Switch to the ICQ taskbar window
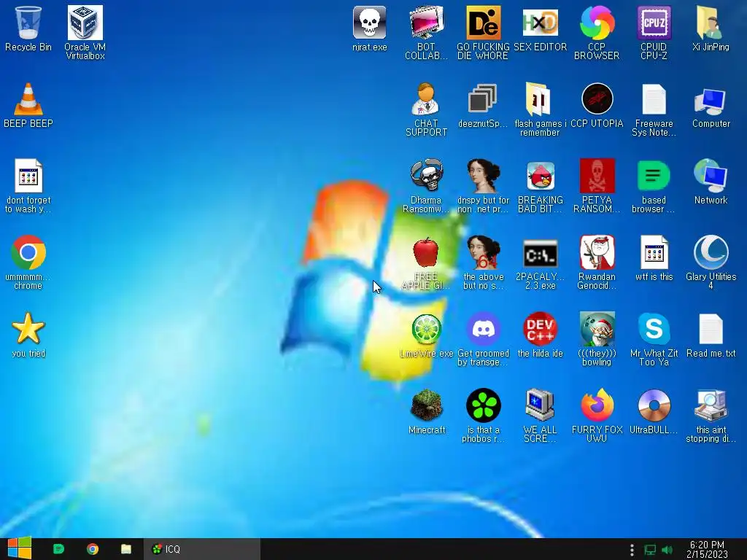The image size is (747, 560). click(202, 549)
